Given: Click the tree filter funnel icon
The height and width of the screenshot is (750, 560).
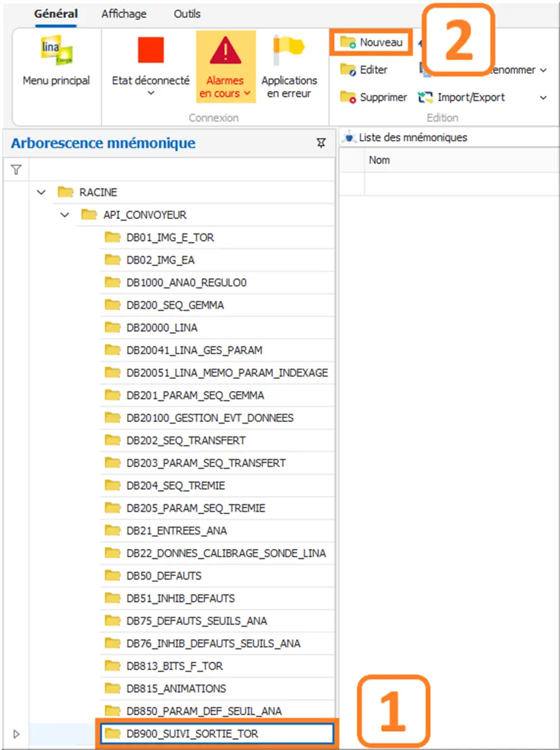Looking at the screenshot, I should tap(16, 171).
